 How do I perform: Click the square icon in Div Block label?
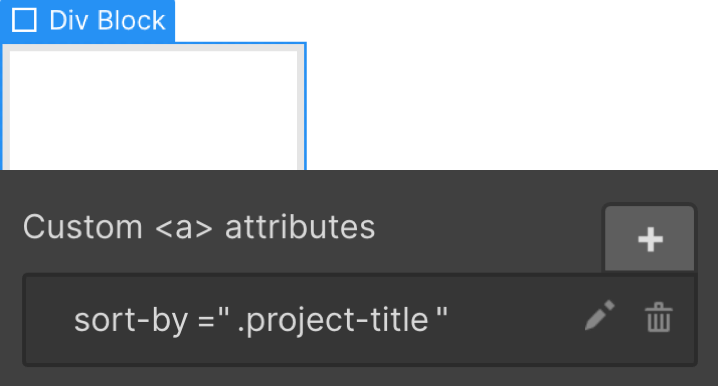coord(24,21)
